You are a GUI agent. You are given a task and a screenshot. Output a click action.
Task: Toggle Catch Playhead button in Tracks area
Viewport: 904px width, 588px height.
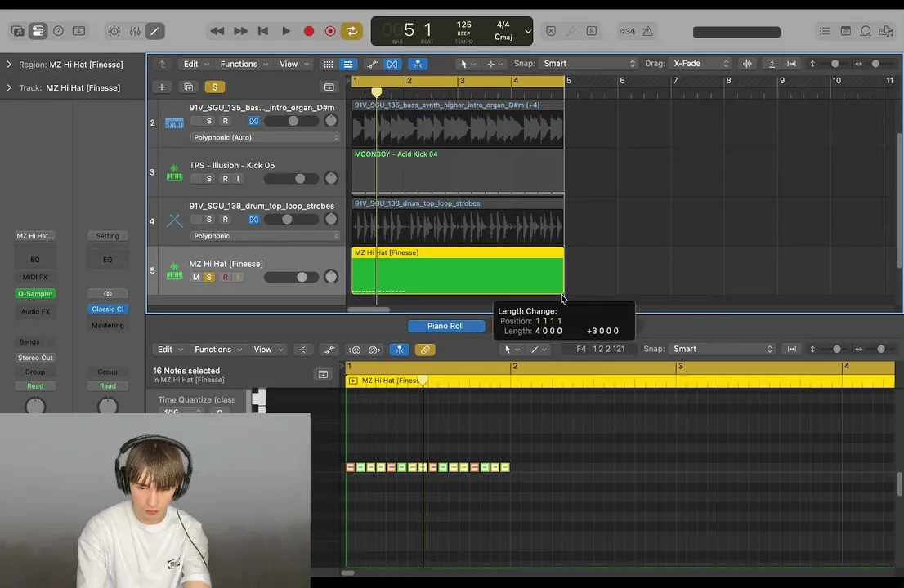(418, 64)
